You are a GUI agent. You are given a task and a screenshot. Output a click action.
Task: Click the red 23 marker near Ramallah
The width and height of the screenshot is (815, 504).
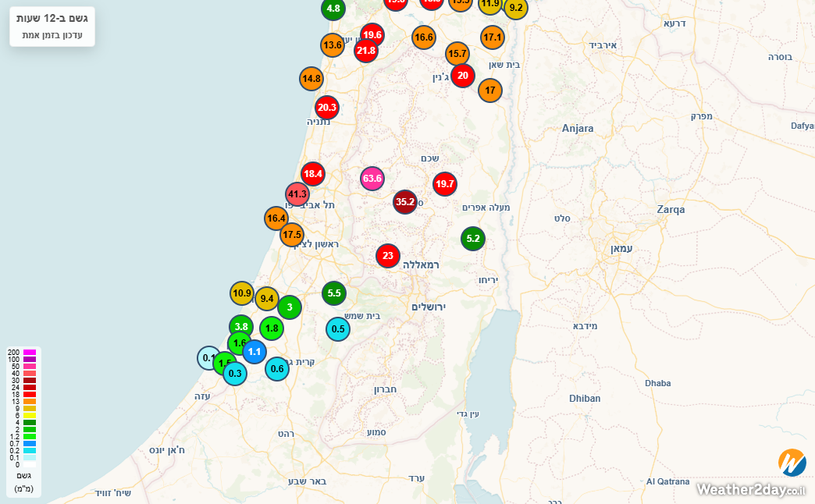[x=388, y=255]
